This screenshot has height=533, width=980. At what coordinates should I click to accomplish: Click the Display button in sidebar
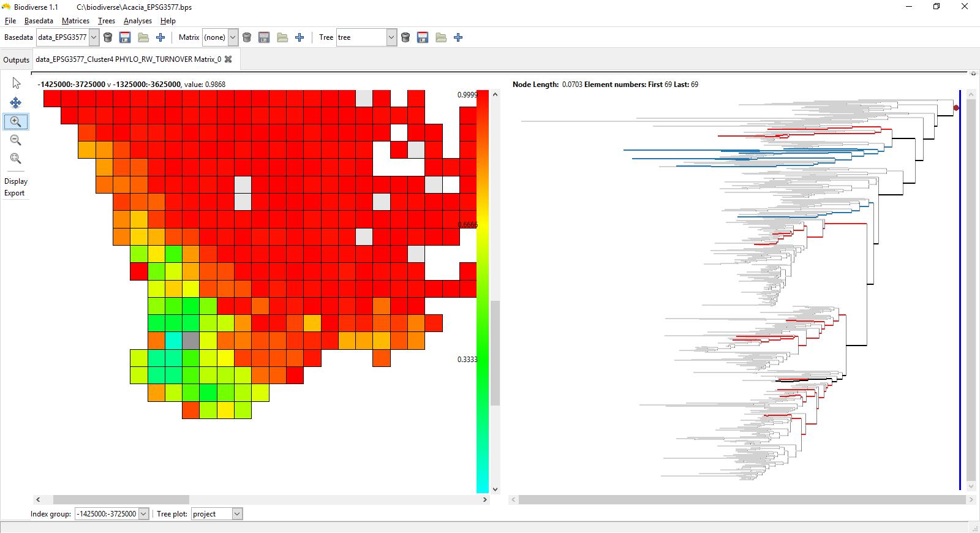tap(16, 181)
